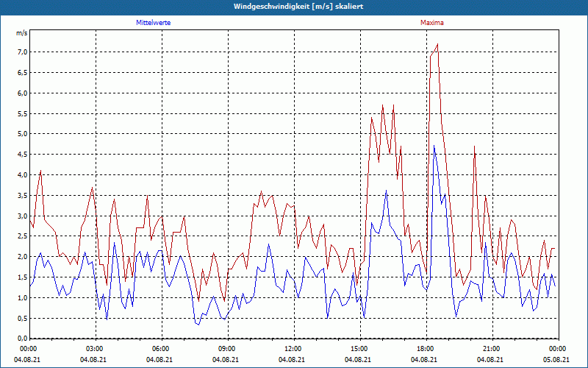
Task: Click the 05.08.21 date label
Action: [556, 359]
